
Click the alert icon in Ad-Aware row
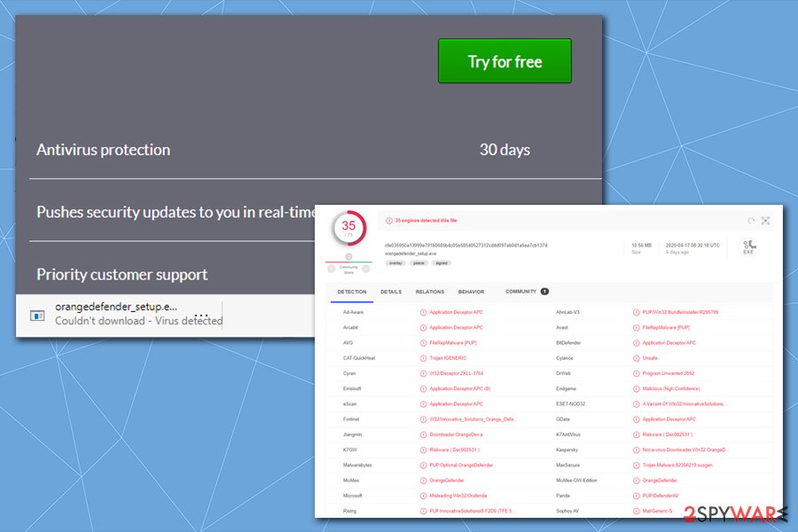pos(423,312)
